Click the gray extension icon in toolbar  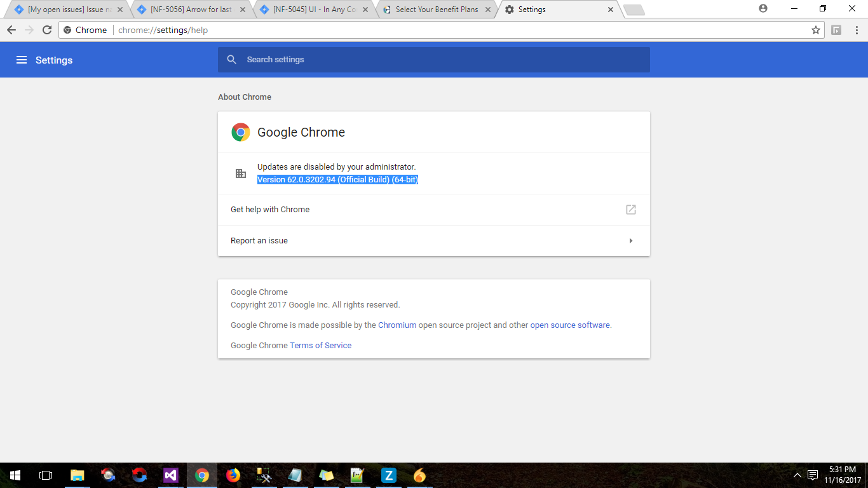point(836,30)
